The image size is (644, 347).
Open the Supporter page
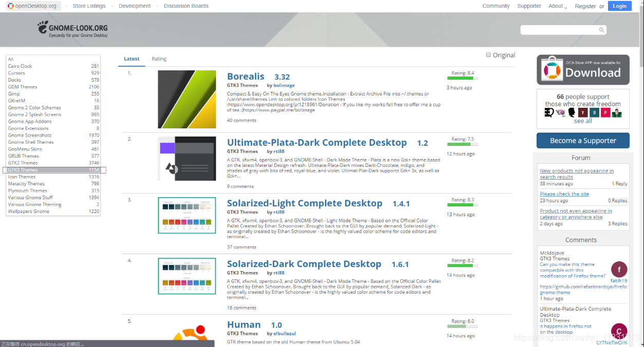[529, 6]
